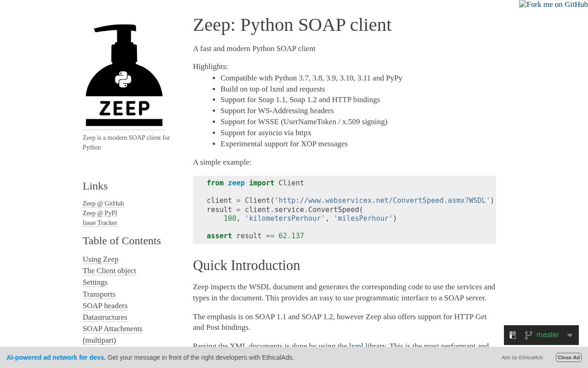The width and height of the screenshot is (588, 368).
Task: Click the git branch icon beside master
Action: (x=529, y=335)
